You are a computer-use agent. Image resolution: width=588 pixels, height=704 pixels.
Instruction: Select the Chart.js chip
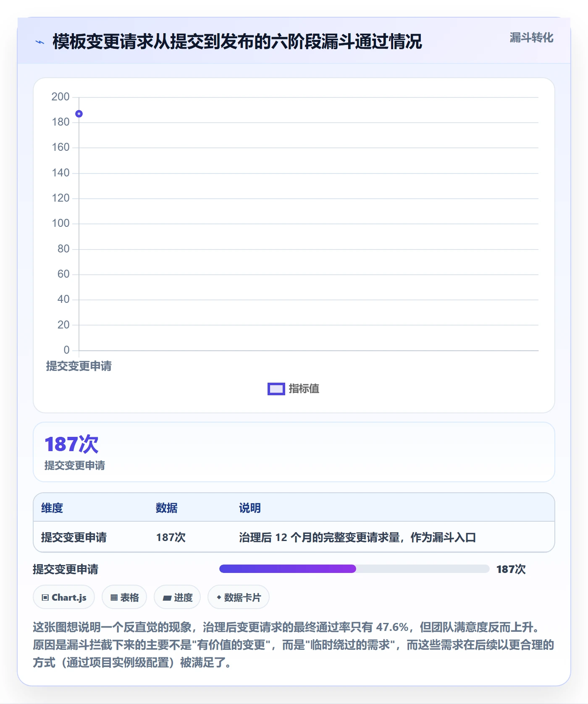(x=64, y=597)
